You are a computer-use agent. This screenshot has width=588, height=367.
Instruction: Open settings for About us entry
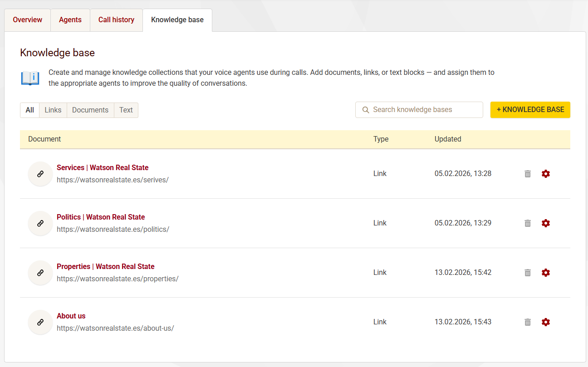click(x=546, y=322)
